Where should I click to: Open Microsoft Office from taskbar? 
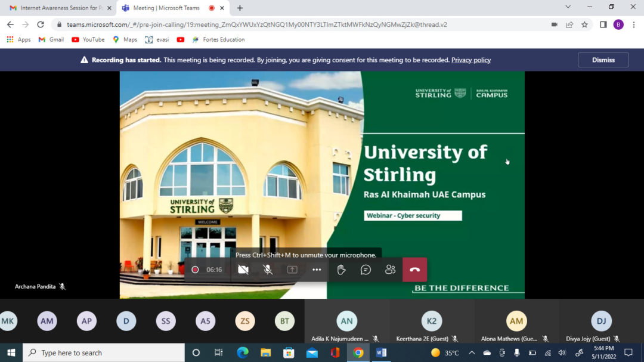(335, 352)
